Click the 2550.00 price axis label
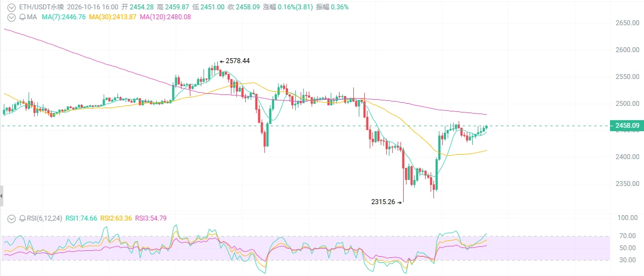This screenshot has width=644, height=276. [x=628, y=76]
